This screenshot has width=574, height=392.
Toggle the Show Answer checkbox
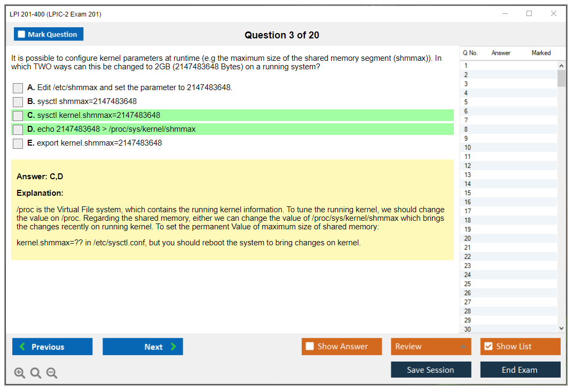pos(310,347)
